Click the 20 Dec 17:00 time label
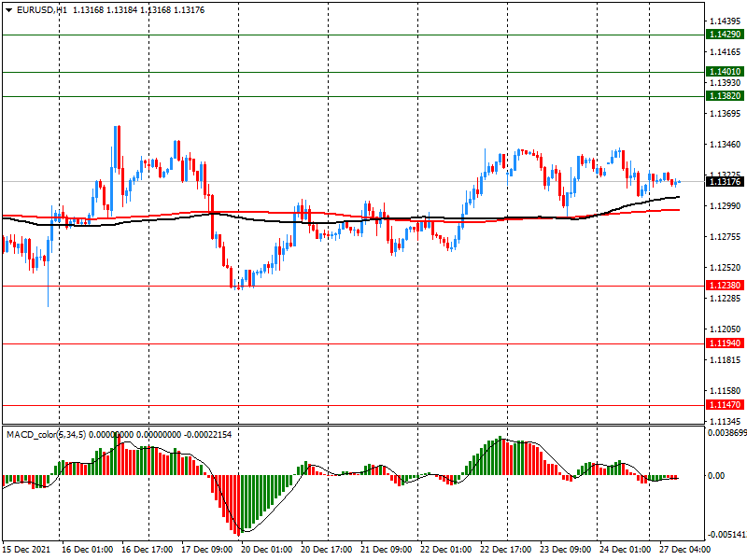747x560 pixels. (x=326, y=550)
